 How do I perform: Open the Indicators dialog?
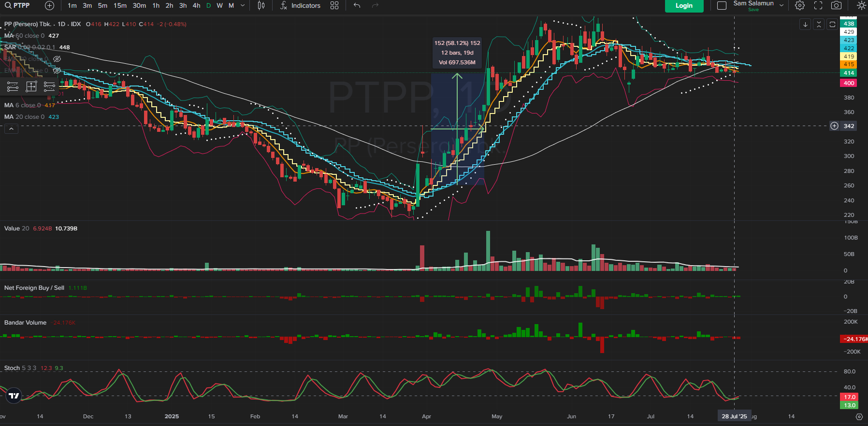pos(300,5)
